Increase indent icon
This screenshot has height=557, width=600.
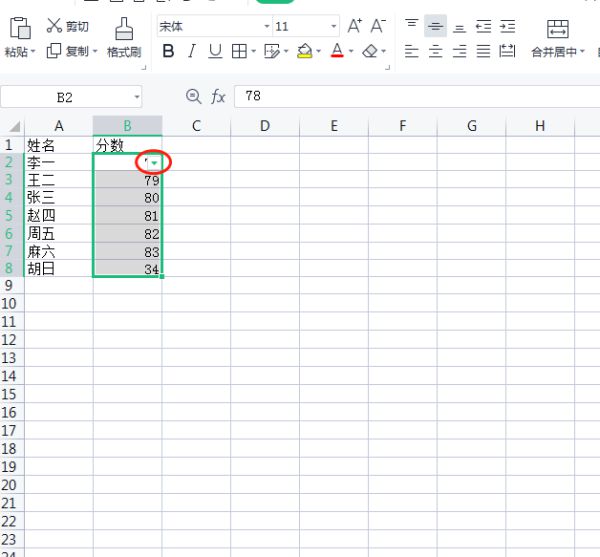point(507,26)
